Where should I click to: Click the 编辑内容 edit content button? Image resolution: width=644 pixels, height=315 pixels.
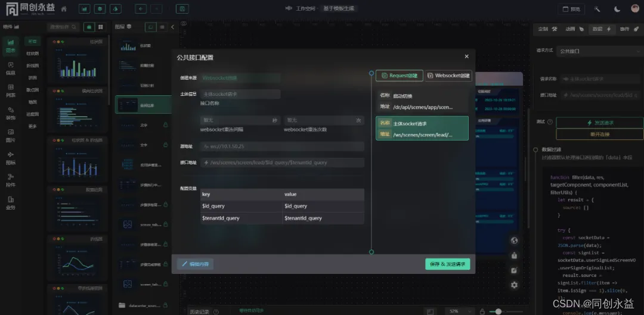tap(195, 264)
